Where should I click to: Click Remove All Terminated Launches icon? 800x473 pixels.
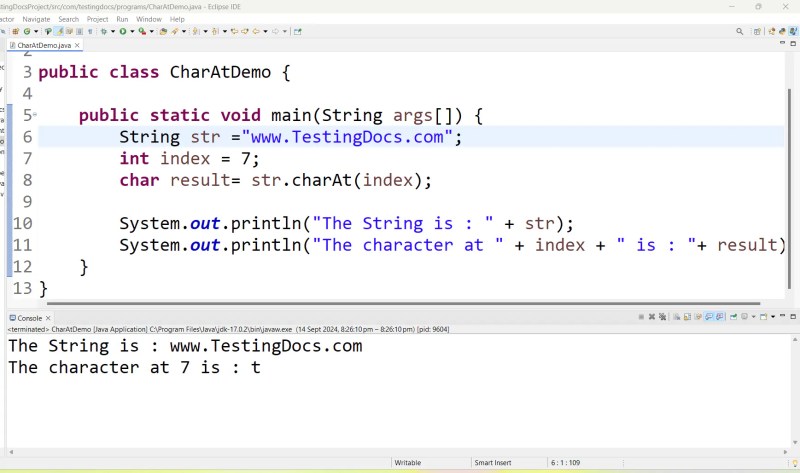662,317
